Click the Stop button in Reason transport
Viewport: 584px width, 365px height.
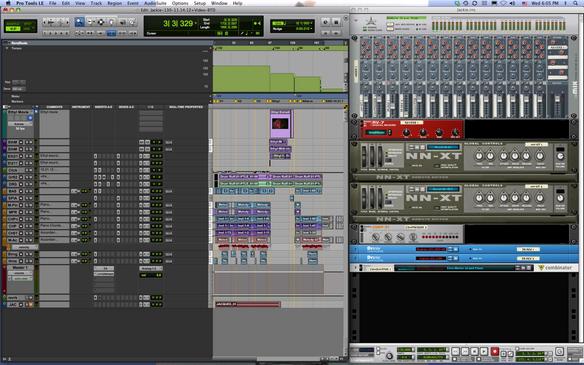point(474,351)
